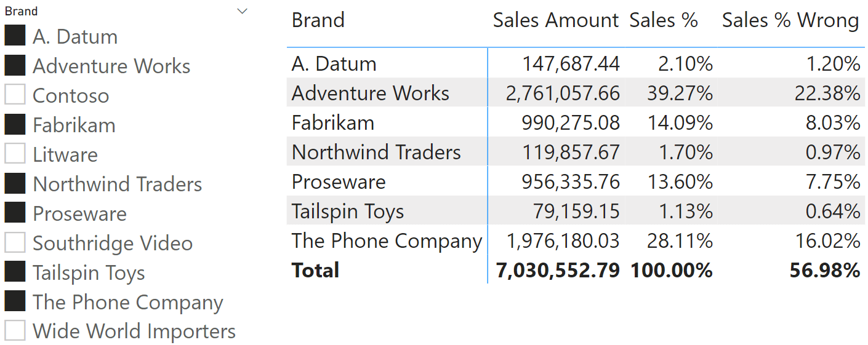Uncheck the Proseware slicer checkbox
868x345 pixels.
pos(15,213)
